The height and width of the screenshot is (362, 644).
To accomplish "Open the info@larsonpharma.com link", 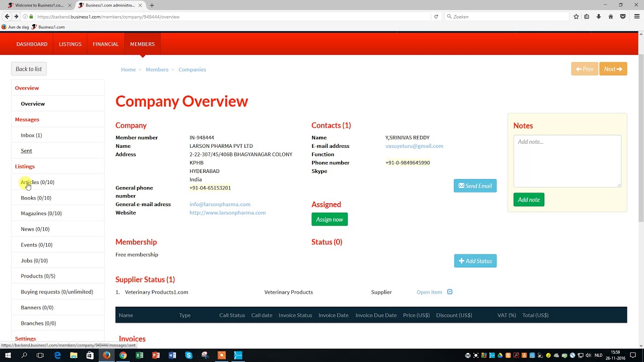I will click(220, 204).
